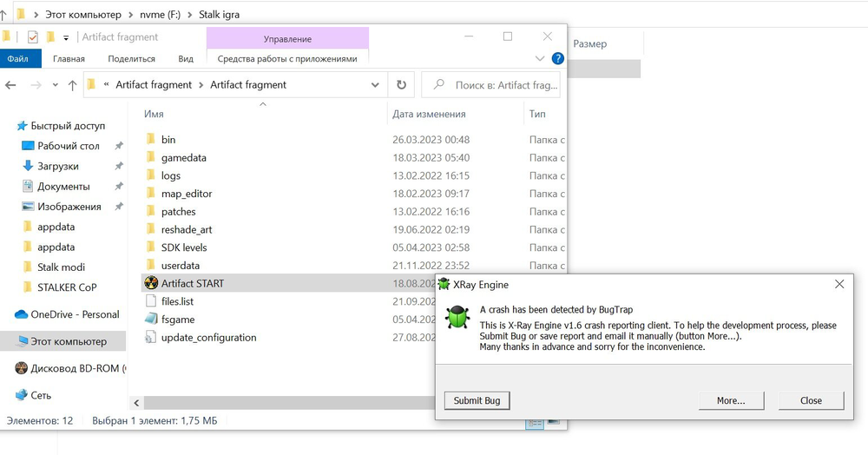Click the More... button in the crash dialog
Viewport: 868px width, 455px height.
pos(731,400)
